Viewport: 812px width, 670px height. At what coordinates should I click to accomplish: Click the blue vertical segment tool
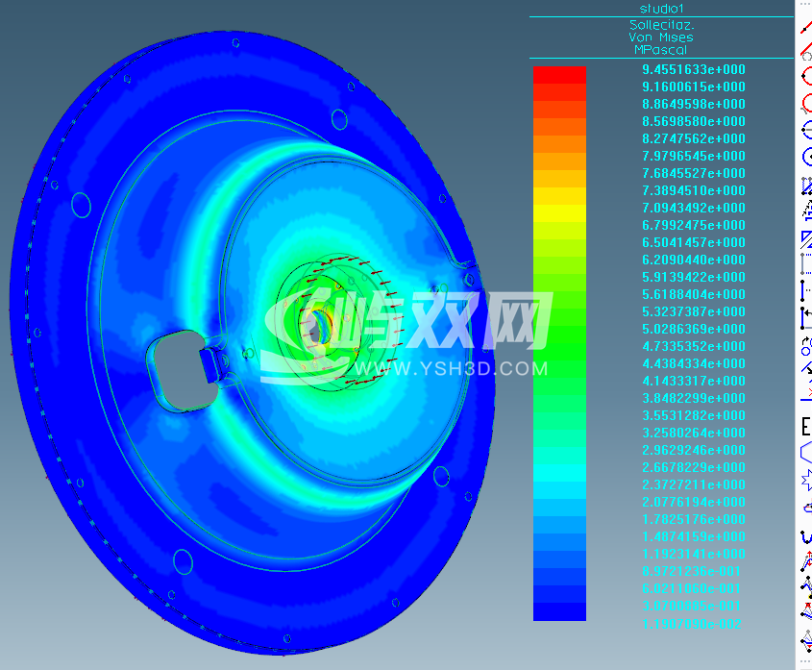click(806, 290)
